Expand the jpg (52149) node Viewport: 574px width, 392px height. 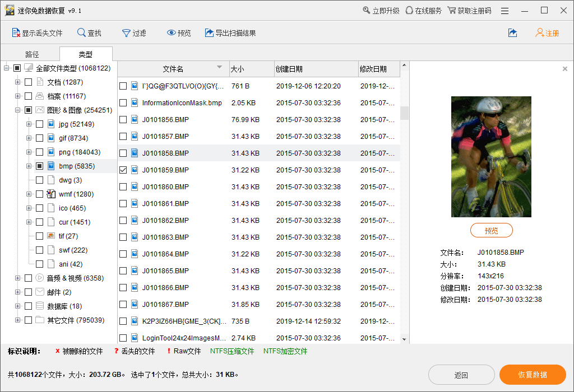[x=29, y=124]
